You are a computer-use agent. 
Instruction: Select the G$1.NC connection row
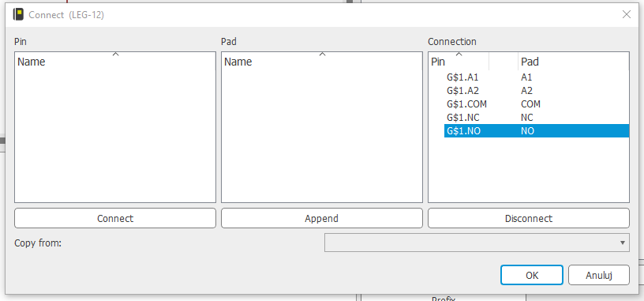tap(537, 118)
